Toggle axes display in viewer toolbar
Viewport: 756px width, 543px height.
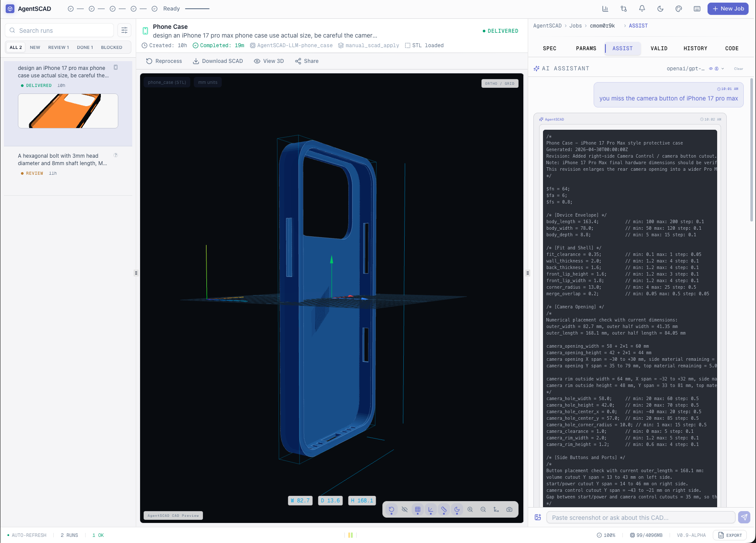pyautogui.click(x=431, y=509)
